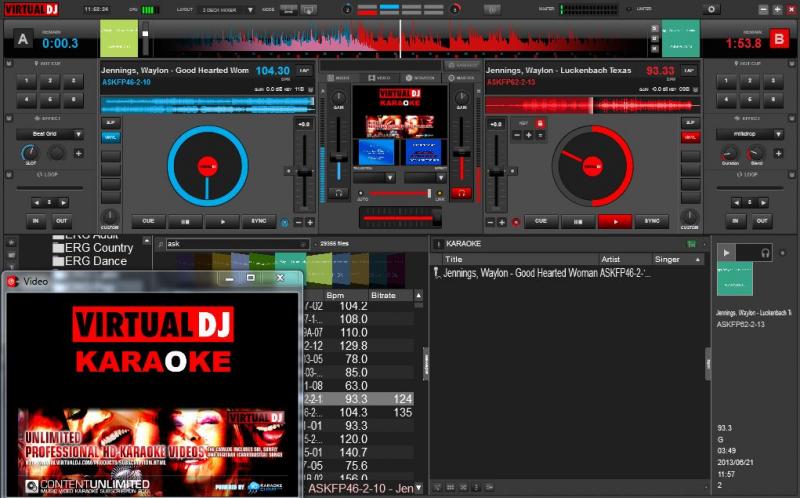The height and width of the screenshot is (498, 800).
Task: Toggle AUTO crossfader radio button
Action: point(361,193)
